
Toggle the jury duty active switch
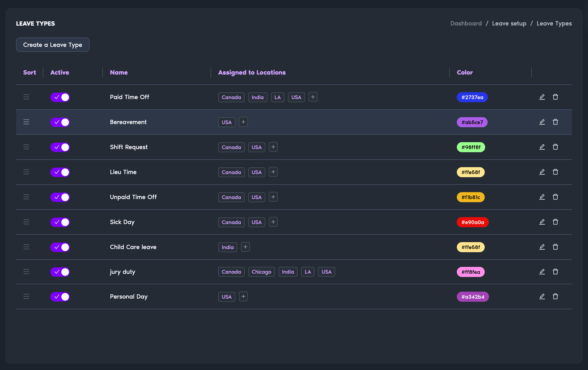(x=60, y=272)
